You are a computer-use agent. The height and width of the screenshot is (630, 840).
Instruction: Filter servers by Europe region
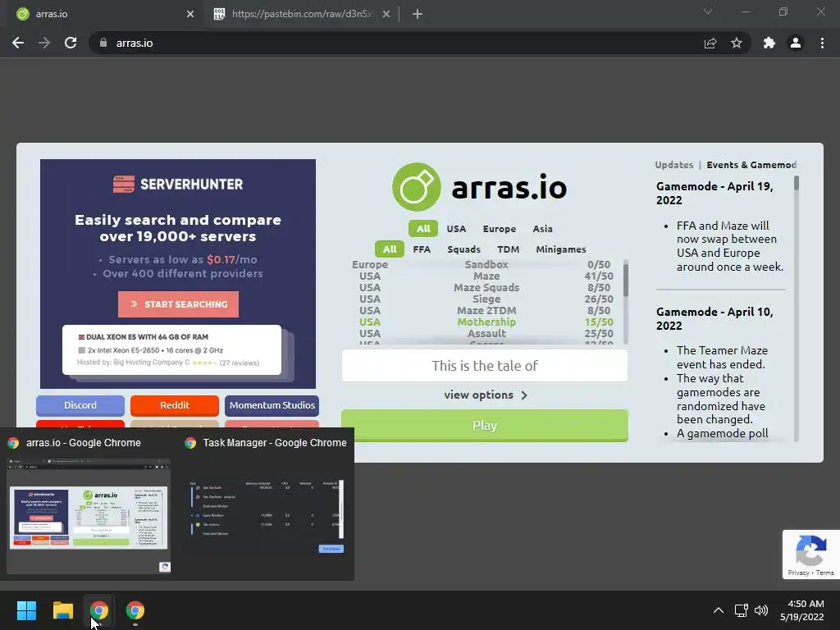(x=500, y=229)
